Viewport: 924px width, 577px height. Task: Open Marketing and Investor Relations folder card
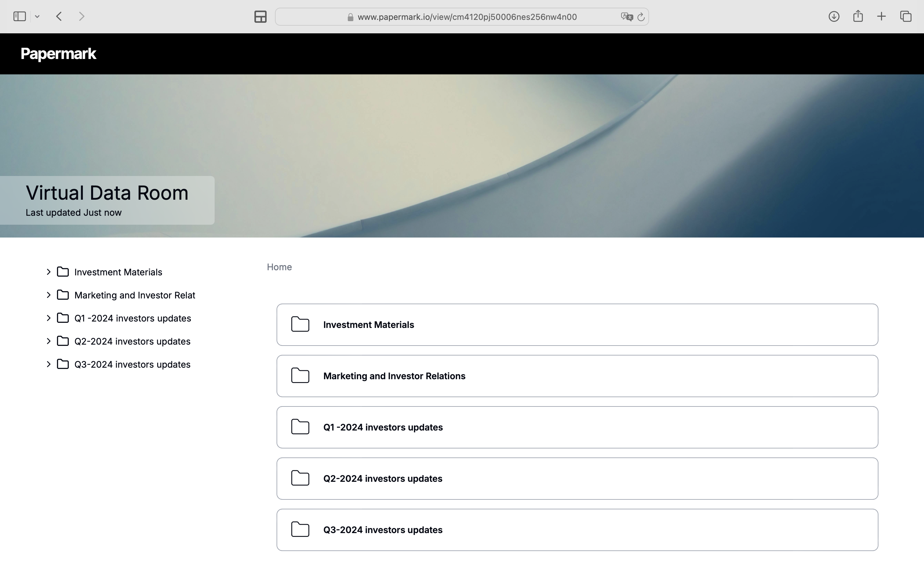(577, 376)
